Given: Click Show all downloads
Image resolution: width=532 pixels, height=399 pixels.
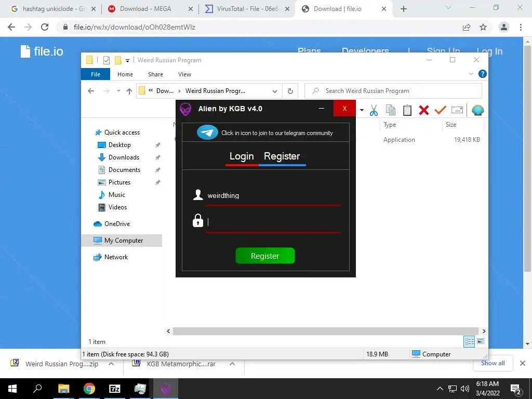Looking at the screenshot, I should click(x=493, y=363).
